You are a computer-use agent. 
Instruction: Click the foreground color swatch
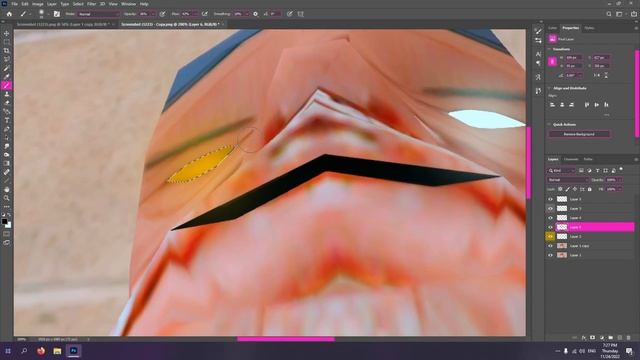pyautogui.click(x=4, y=222)
